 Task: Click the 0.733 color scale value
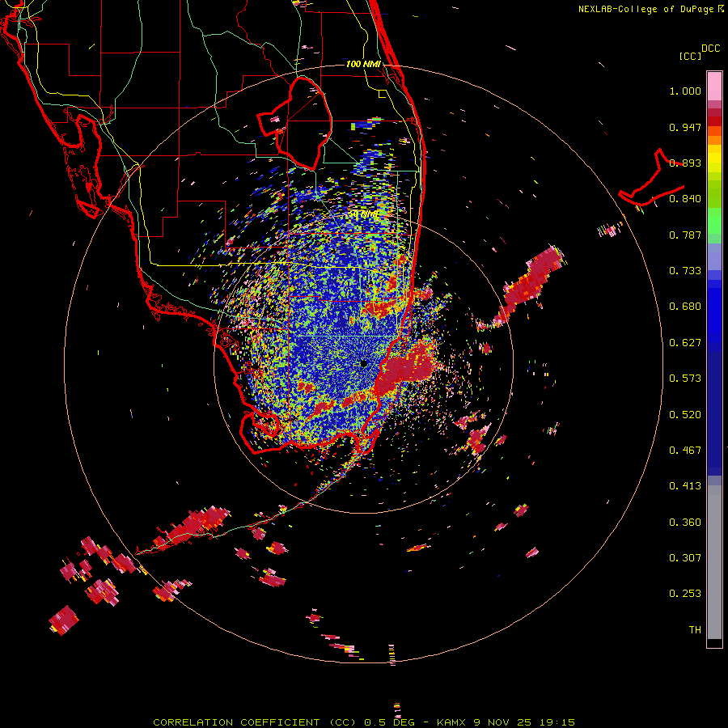[x=685, y=271]
